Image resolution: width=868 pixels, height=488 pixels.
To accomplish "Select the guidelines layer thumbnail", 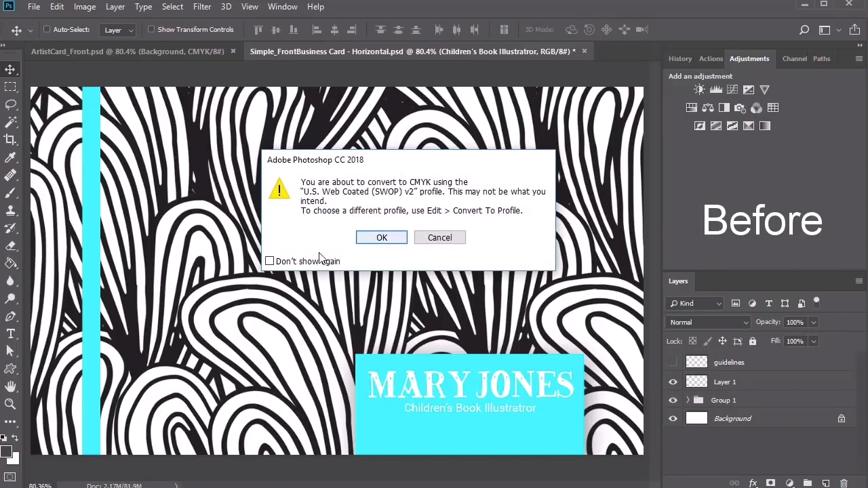I will pos(696,362).
